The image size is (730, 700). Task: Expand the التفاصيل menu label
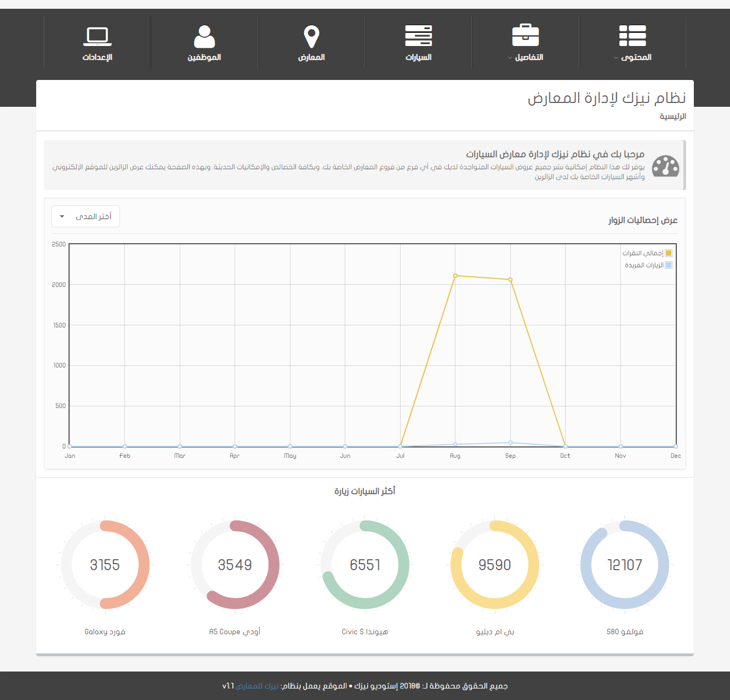[528, 58]
